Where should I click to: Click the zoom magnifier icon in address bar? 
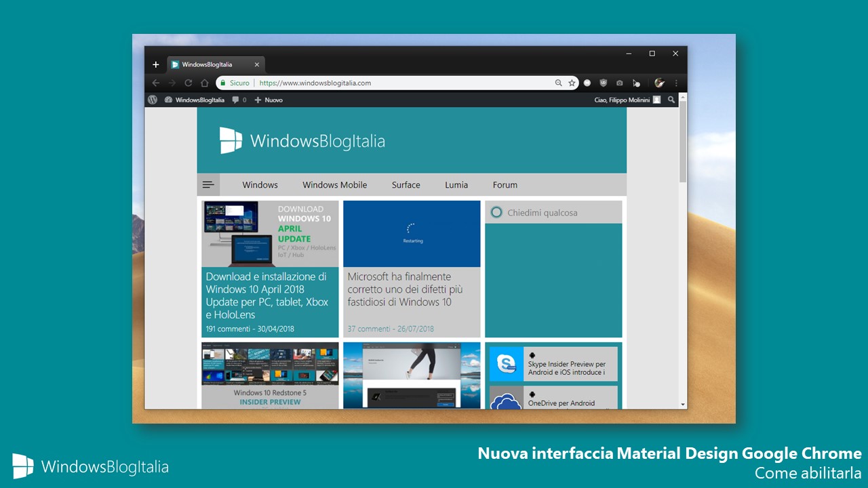(559, 83)
